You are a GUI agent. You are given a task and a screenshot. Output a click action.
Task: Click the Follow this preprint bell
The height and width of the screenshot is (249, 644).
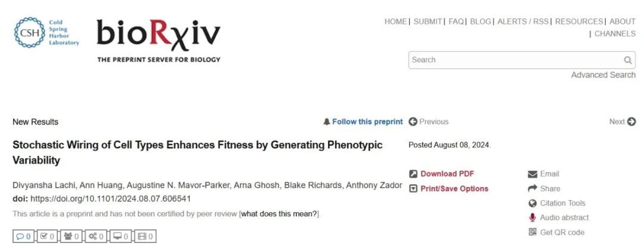(327, 122)
